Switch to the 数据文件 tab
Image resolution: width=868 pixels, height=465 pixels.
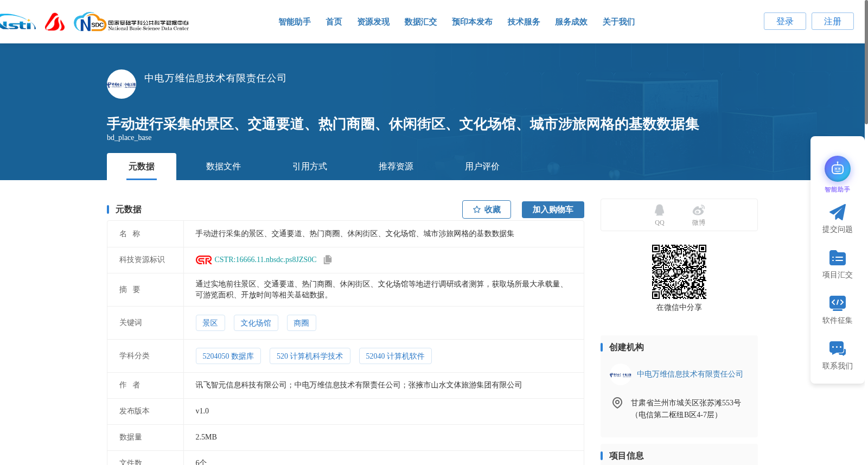pos(224,167)
